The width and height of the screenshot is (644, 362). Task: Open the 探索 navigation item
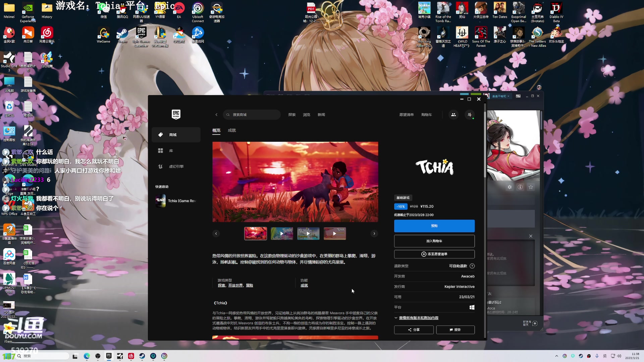coord(292,115)
